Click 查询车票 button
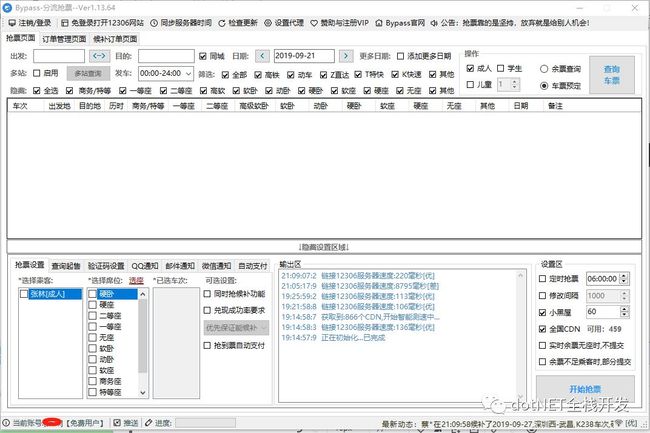This screenshot has width=650, height=433. coord(612,75)
